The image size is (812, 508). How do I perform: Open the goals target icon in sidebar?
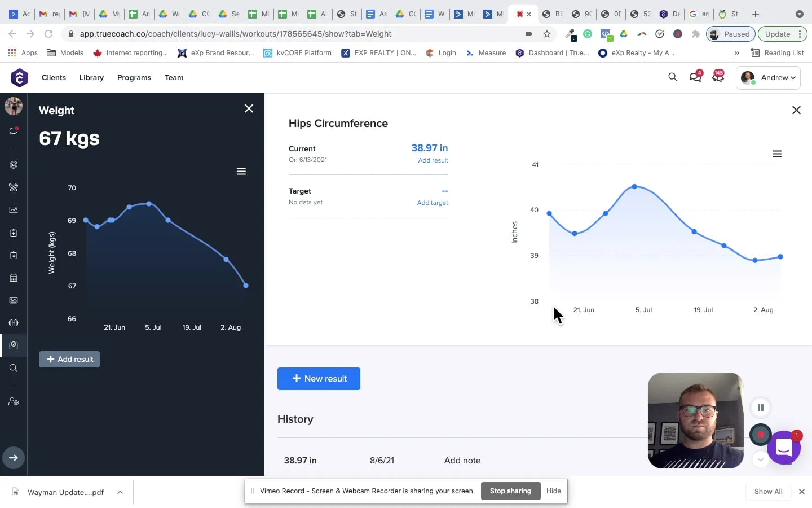click(x=14, y=165)
